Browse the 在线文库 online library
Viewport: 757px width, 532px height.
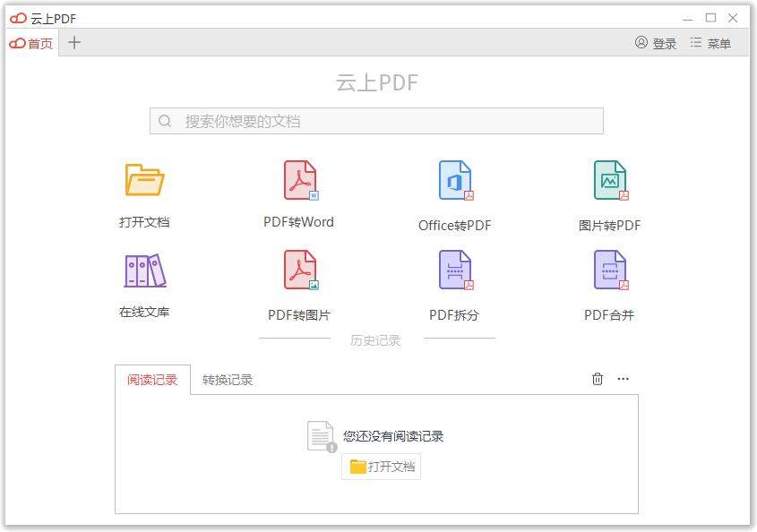143,281
